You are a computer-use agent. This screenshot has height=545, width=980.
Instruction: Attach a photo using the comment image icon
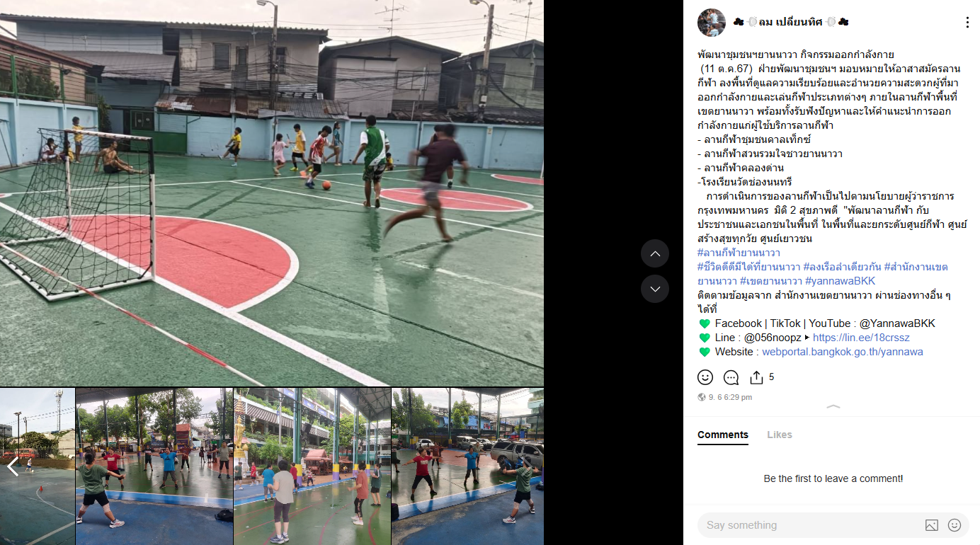(932, 525)
